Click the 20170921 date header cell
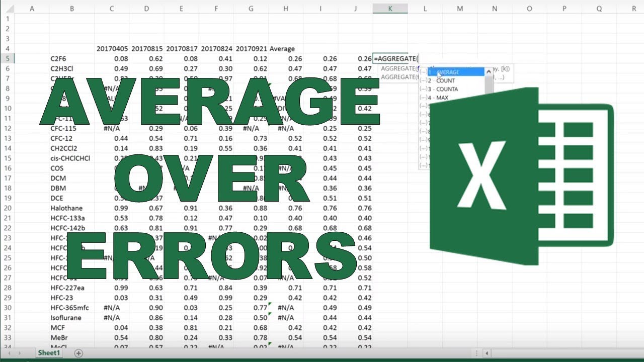Viewport: 644px width, 362px height. point(251,49)
